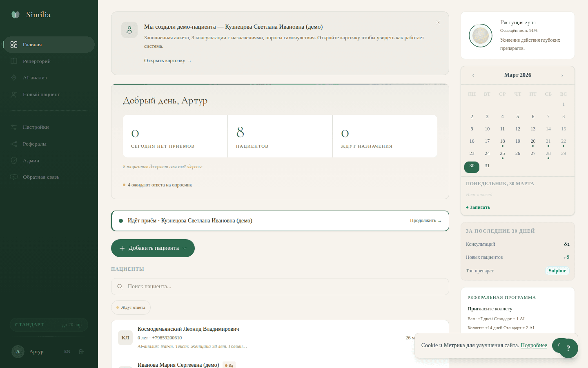
Task: Click the Similia leaf logo icon
Action: pyautogui.click(x=16, y=15)
